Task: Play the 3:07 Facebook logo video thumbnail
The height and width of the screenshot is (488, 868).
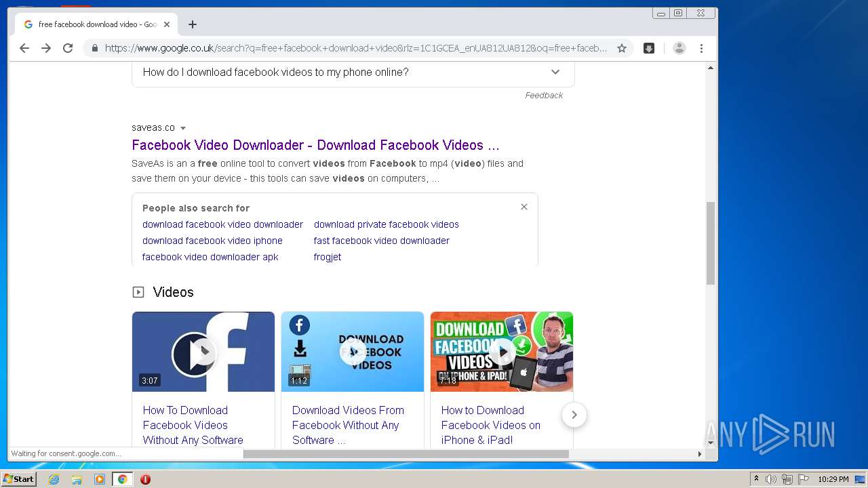Action: pos(203,352)
